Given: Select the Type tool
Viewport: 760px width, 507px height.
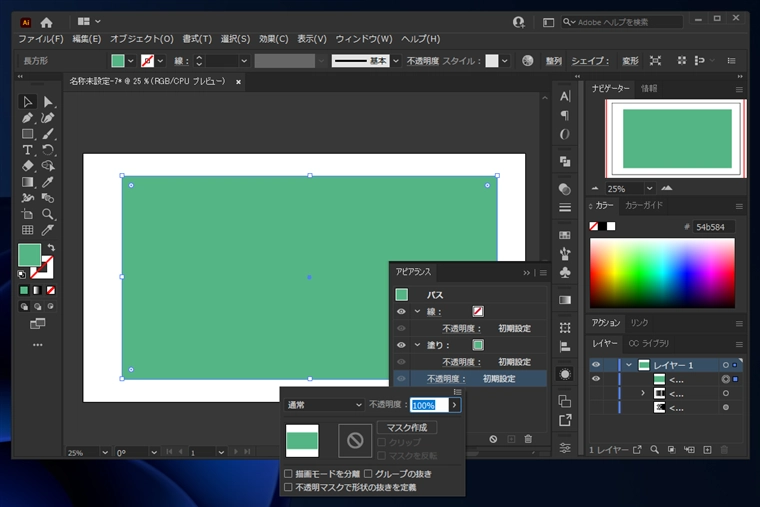Looking at the screenshot, I should point(27,150).
